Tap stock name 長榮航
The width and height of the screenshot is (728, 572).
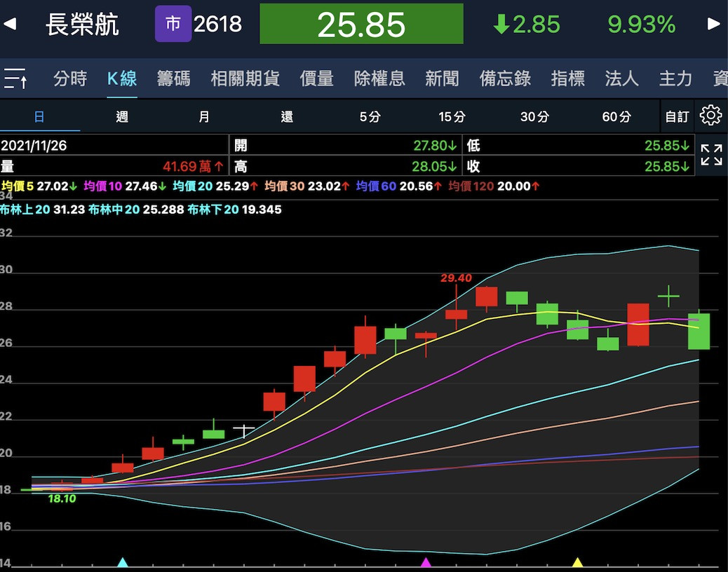82,24
